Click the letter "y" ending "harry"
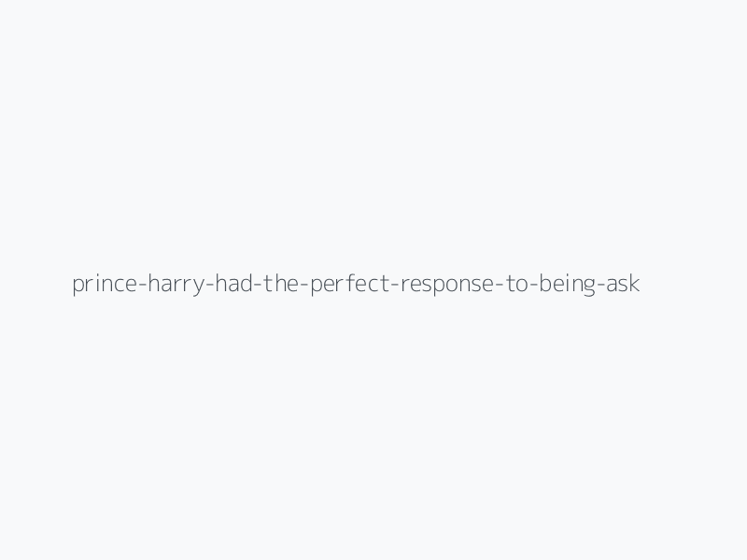The image size is (747, 560). click(x=198, y=284)
